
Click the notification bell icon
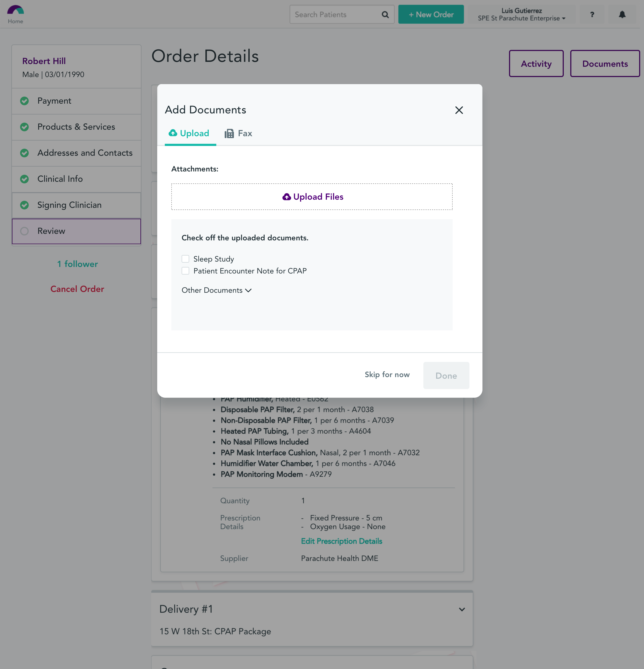point(622,14)
